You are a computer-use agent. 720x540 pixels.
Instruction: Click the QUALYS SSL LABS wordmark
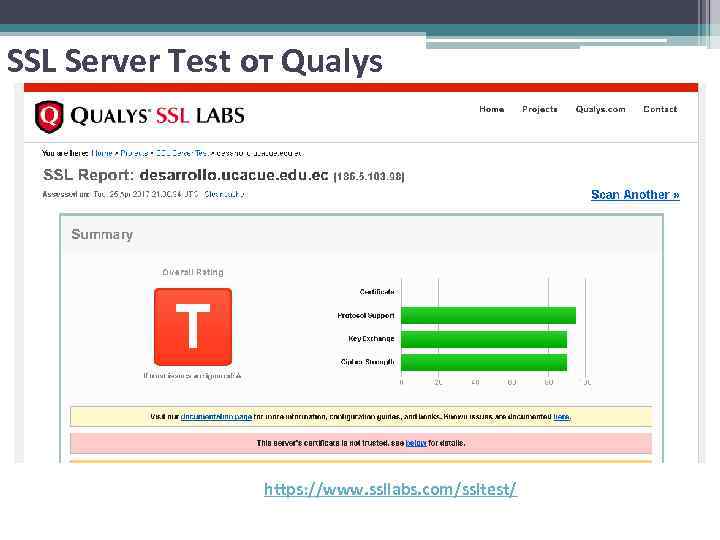(x=158, y=116)
